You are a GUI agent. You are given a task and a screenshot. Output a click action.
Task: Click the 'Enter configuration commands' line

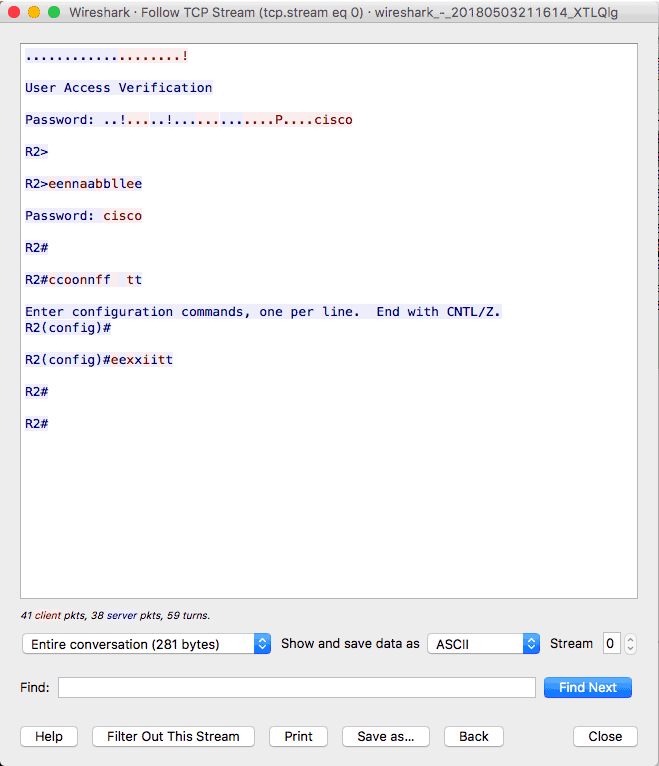263,312
